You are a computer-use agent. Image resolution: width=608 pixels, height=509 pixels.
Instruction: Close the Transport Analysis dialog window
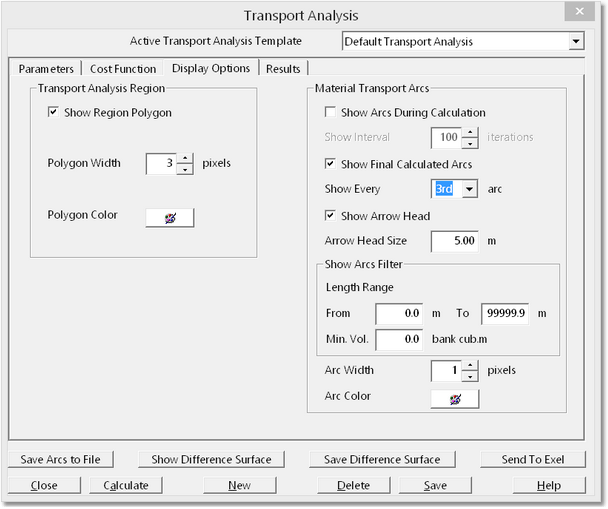point(579,12)
